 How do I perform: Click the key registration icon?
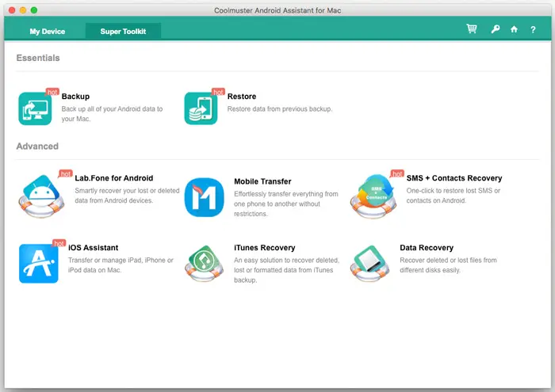click(x=496, y=29)
